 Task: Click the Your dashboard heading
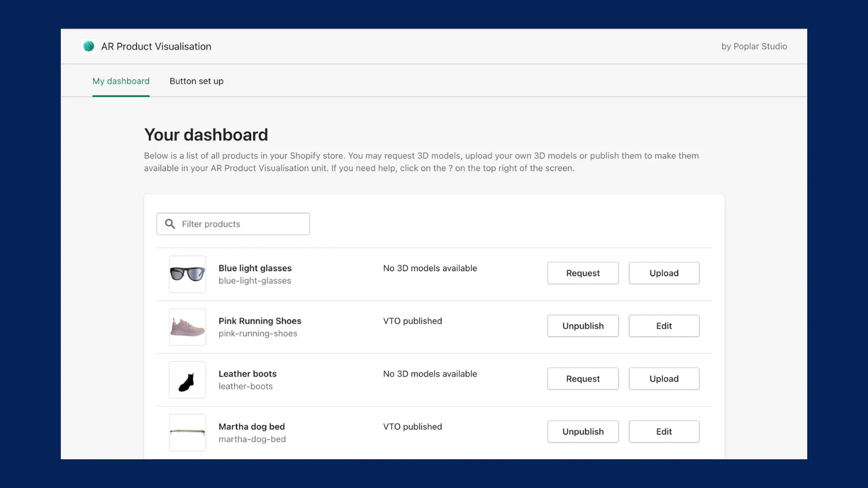(206, 134)
